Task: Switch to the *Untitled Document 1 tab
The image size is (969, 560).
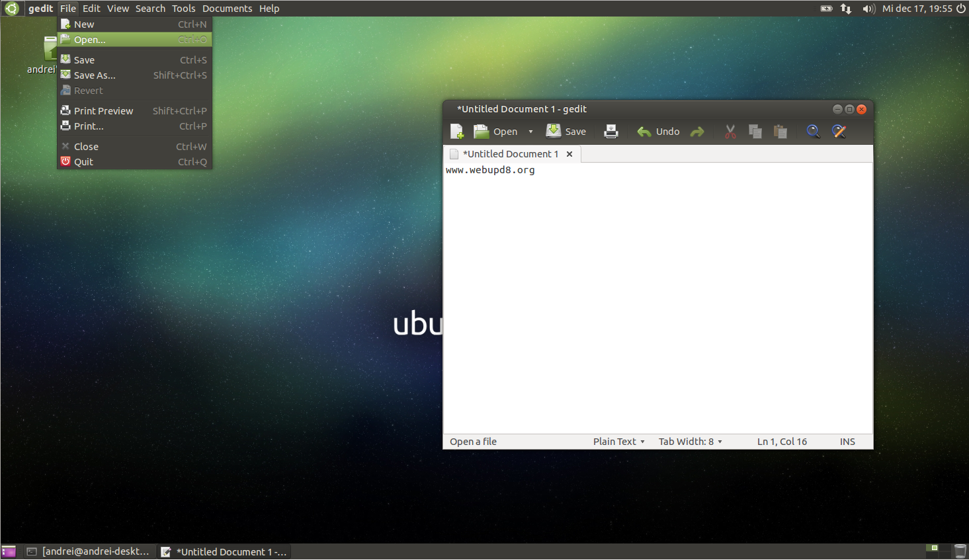Action: (509, 153)
